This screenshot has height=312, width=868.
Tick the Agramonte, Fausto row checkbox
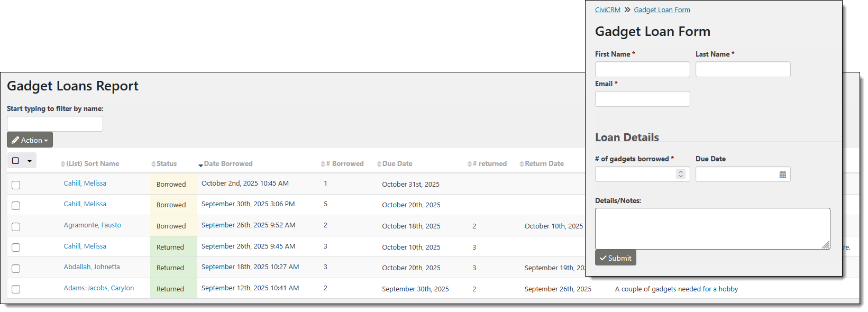tap(16, 227)
